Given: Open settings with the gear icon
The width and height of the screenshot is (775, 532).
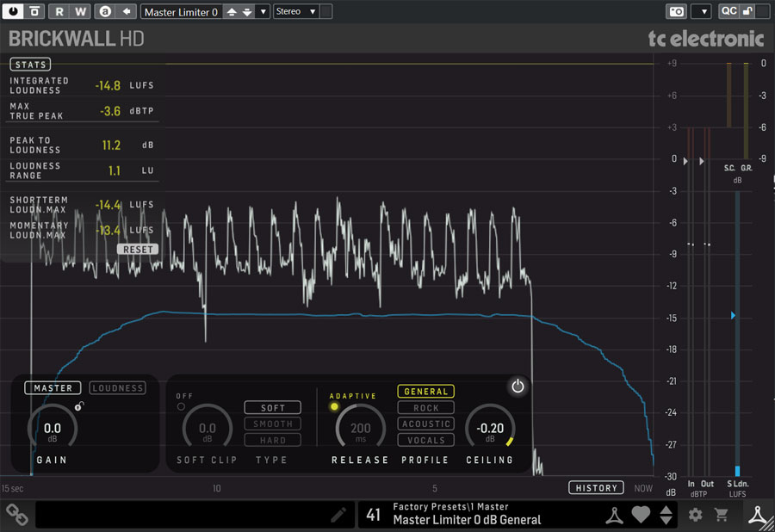Looking at the screenshot, I should pyautogui.click(x=696, y=515).
